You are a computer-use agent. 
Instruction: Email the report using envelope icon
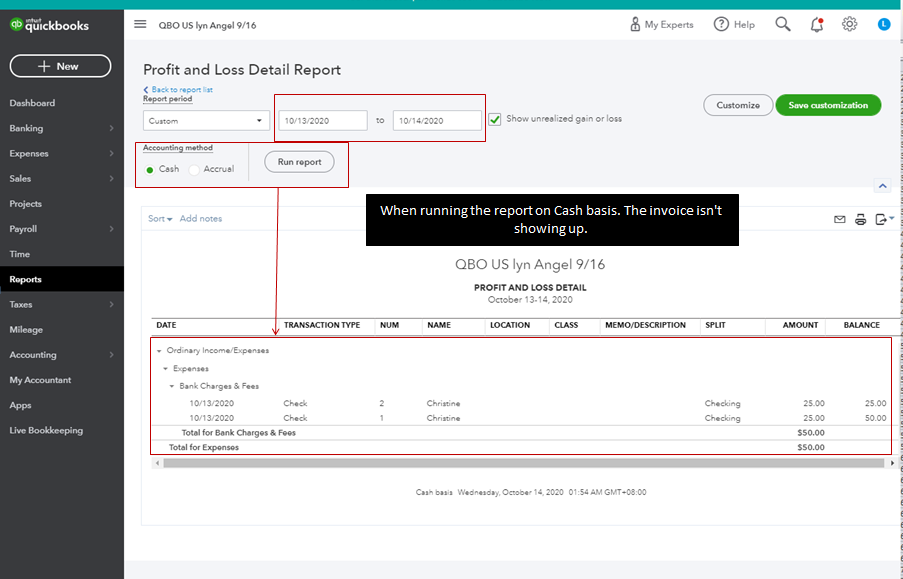tap(840, 219)
